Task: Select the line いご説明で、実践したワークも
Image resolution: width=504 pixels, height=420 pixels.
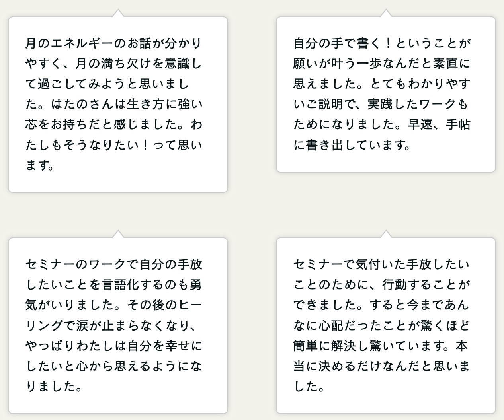Action: [381, 104]
